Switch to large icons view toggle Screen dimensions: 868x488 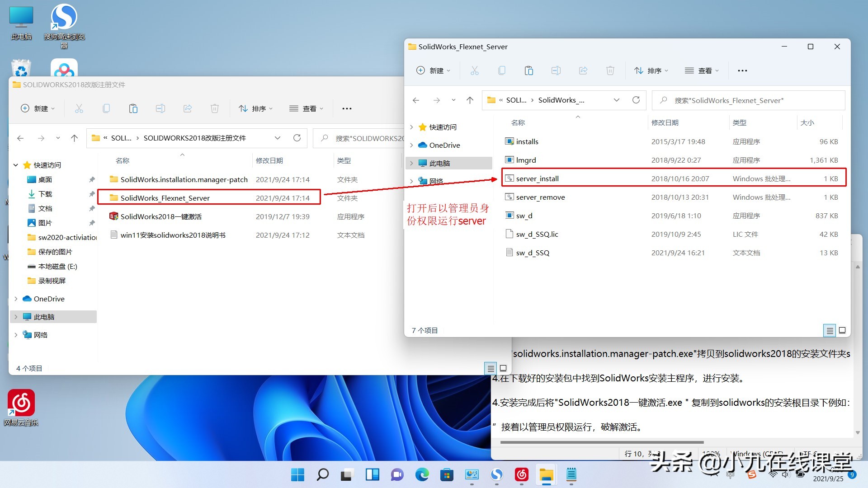click(842, 330)
